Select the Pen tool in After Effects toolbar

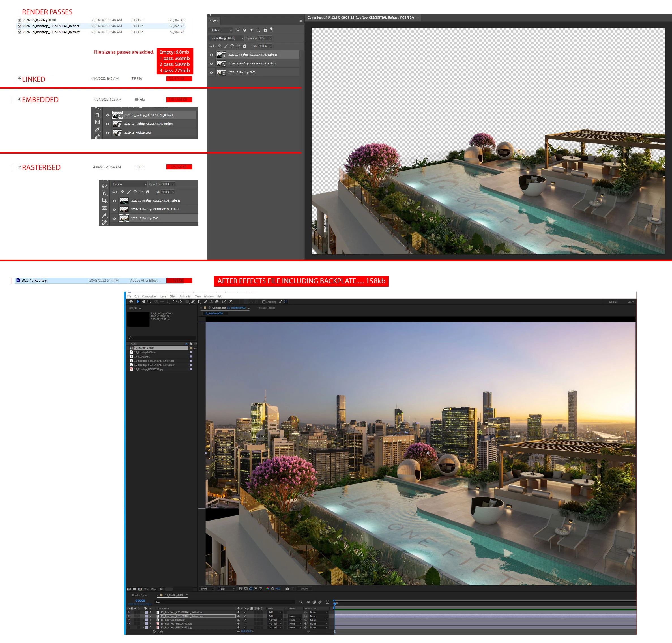point(193,302)
